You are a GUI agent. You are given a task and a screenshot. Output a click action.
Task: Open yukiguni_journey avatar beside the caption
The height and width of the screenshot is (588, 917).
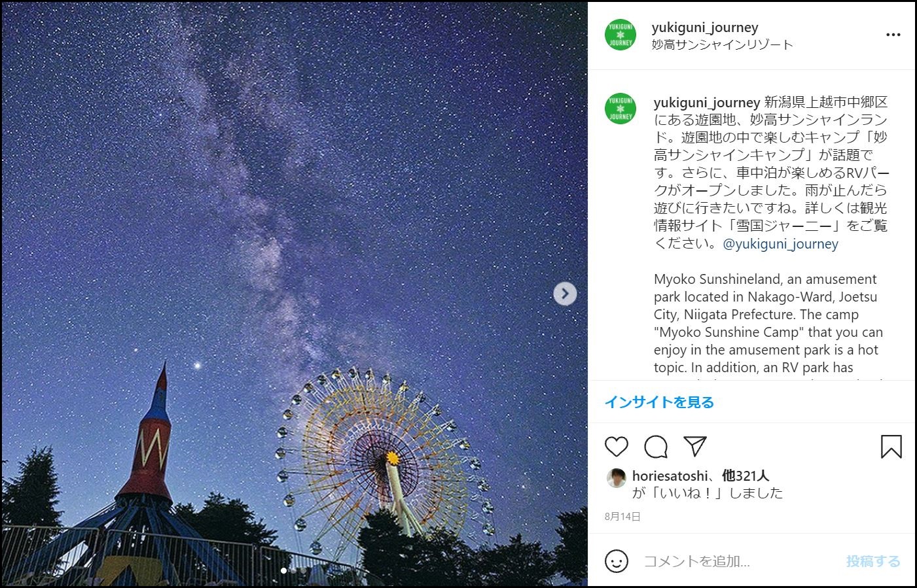[620, 109]
